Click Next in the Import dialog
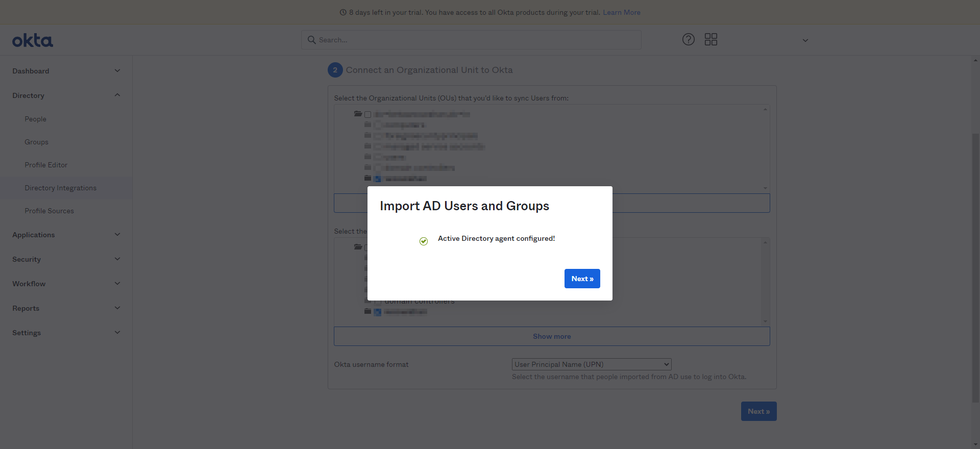Image resolution: width=980 pixels, height=449 pixels. click(582, 279)
